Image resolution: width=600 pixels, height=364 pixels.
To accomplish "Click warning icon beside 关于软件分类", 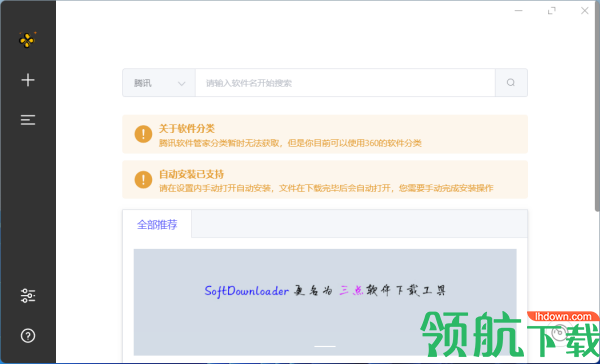I will [x=143, y=134].
